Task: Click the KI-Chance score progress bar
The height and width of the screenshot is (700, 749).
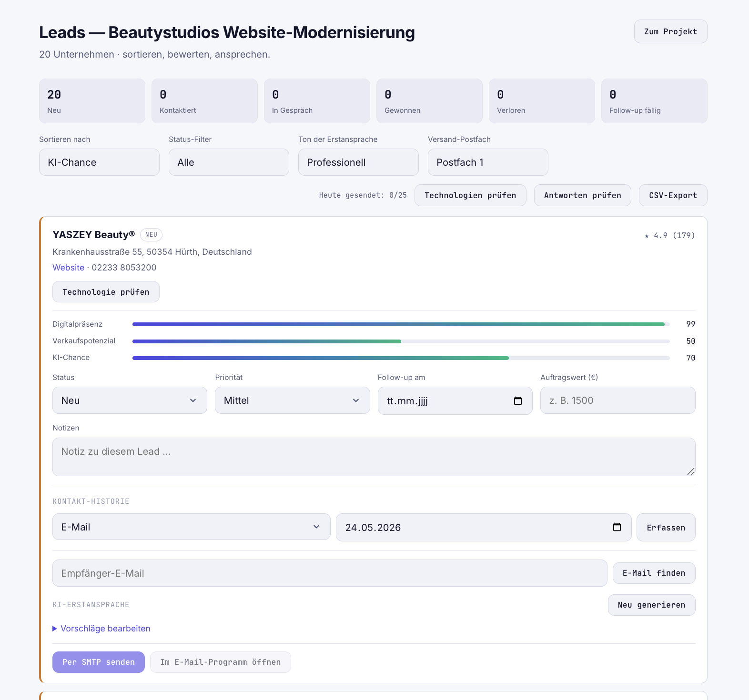Action: [x=401, y=358]
